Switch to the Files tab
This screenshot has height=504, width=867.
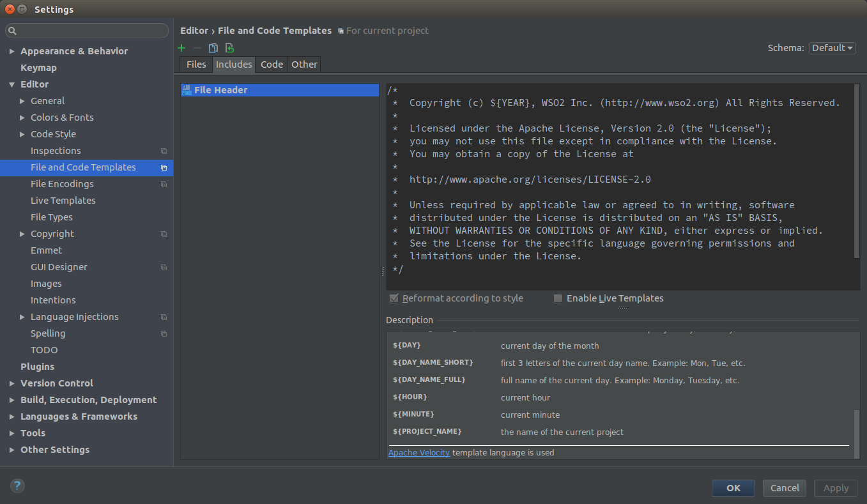[x=196, y=65]
